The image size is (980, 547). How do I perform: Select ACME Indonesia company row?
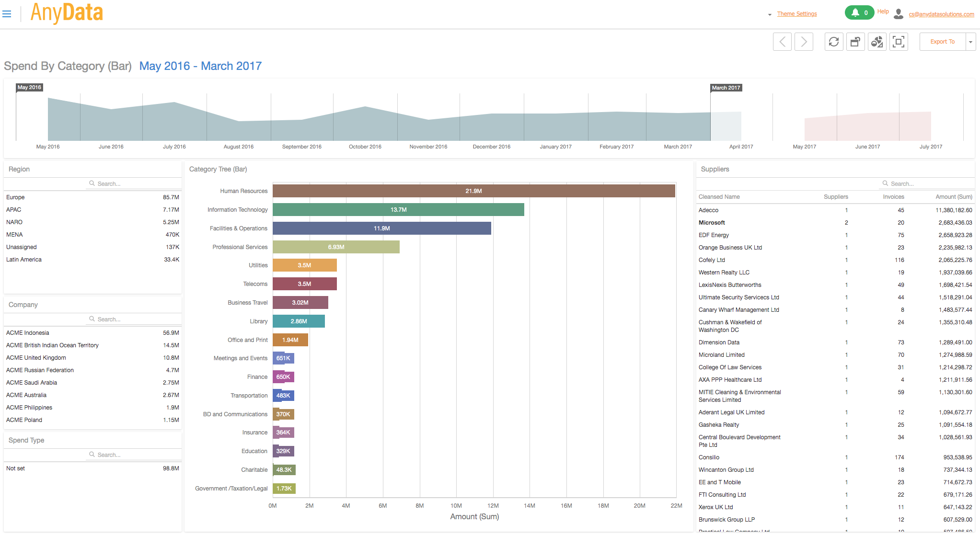point(92,333)
